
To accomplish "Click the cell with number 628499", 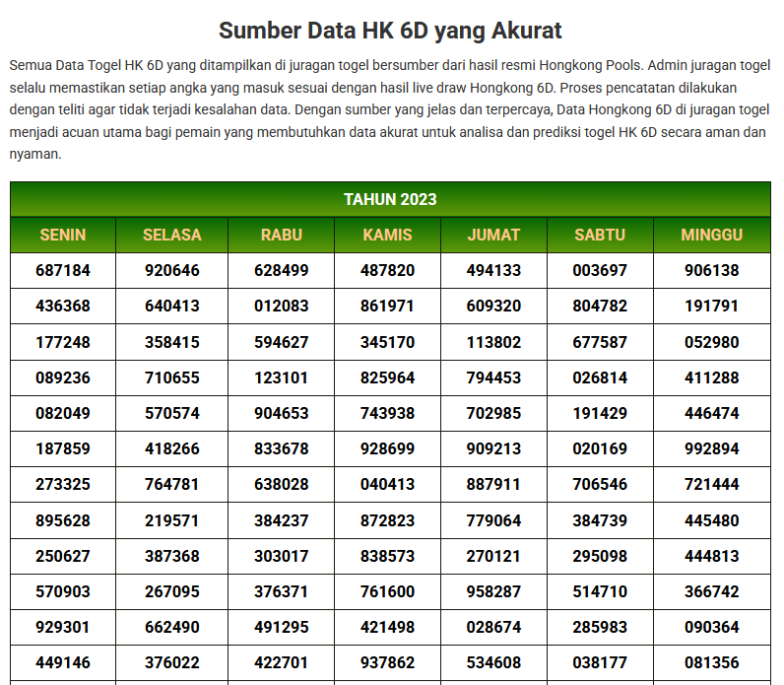I will (x=281, y=270).
